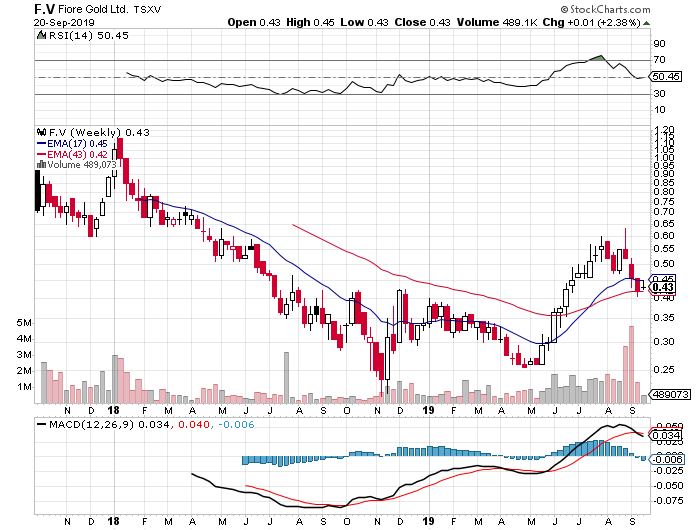The image size is (700, 530).
Task: Click the RSI current value tag 50.45
Action: [x=665, y=76]
